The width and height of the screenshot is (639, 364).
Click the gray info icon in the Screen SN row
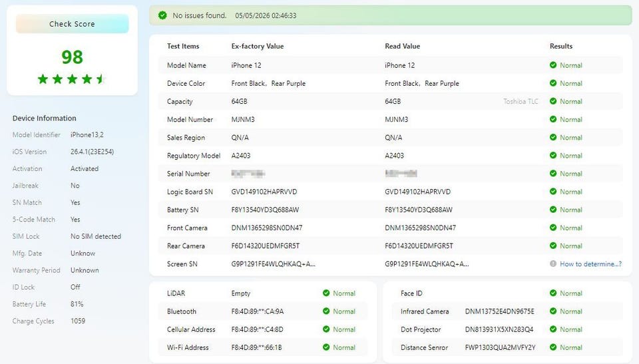point(553,264)
